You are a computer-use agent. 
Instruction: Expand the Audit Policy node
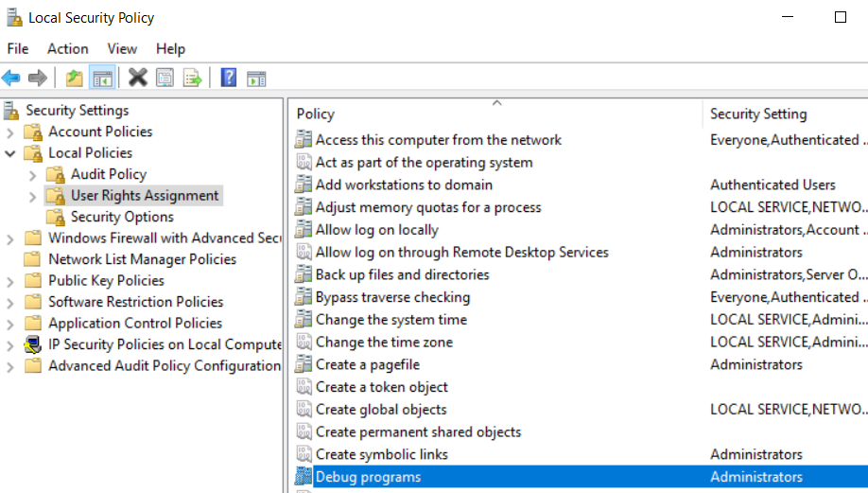click(x=33, y=174)
